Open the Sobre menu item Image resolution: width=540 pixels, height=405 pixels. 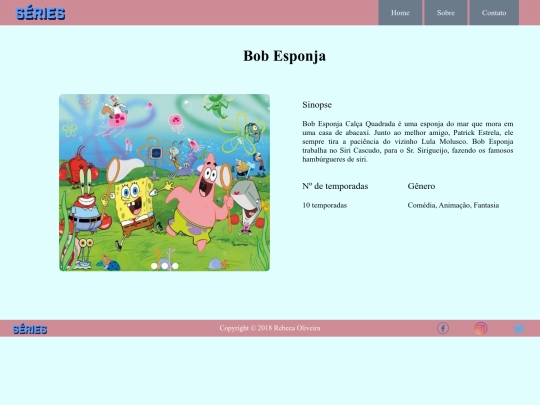446,13
